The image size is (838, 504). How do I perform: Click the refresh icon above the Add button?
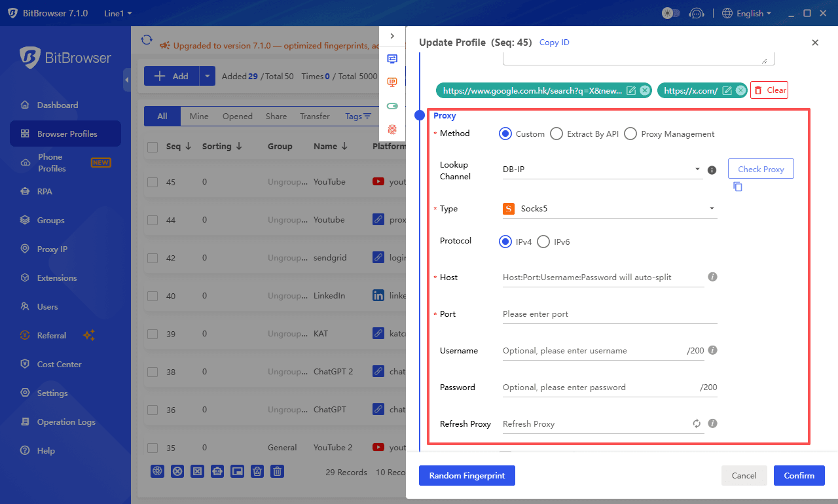[147, 41]
